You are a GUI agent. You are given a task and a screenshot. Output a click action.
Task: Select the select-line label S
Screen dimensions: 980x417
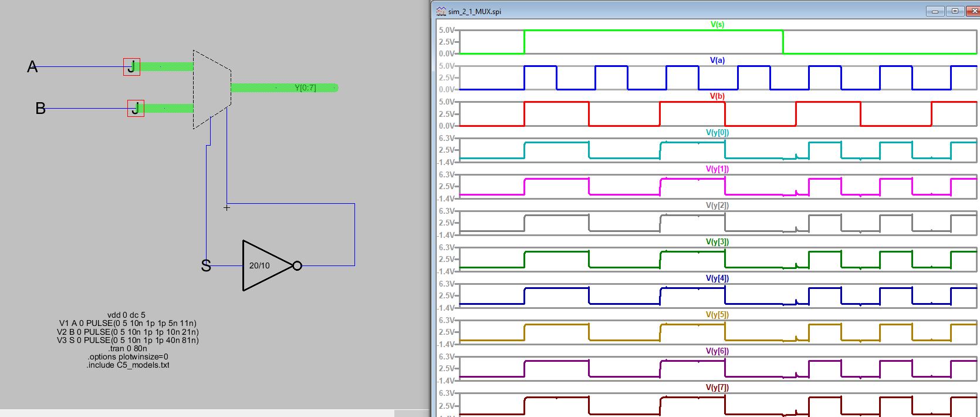click(x=206, y=266)
